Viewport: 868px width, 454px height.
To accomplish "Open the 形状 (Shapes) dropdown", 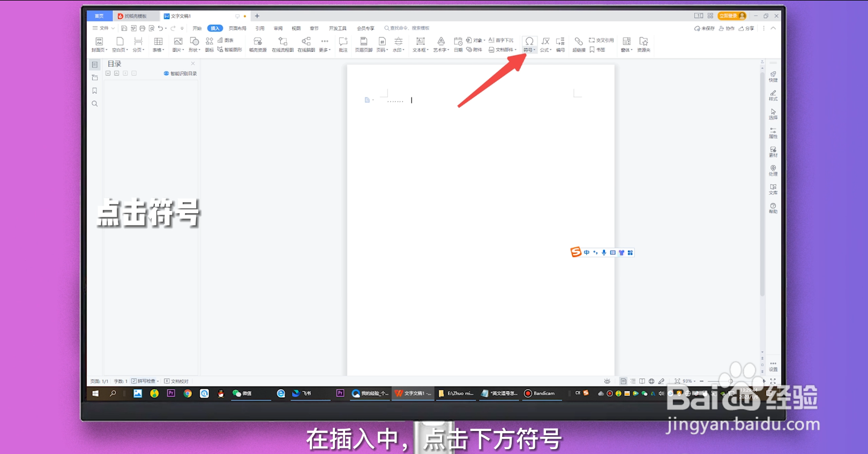I will tap(194, 44).
